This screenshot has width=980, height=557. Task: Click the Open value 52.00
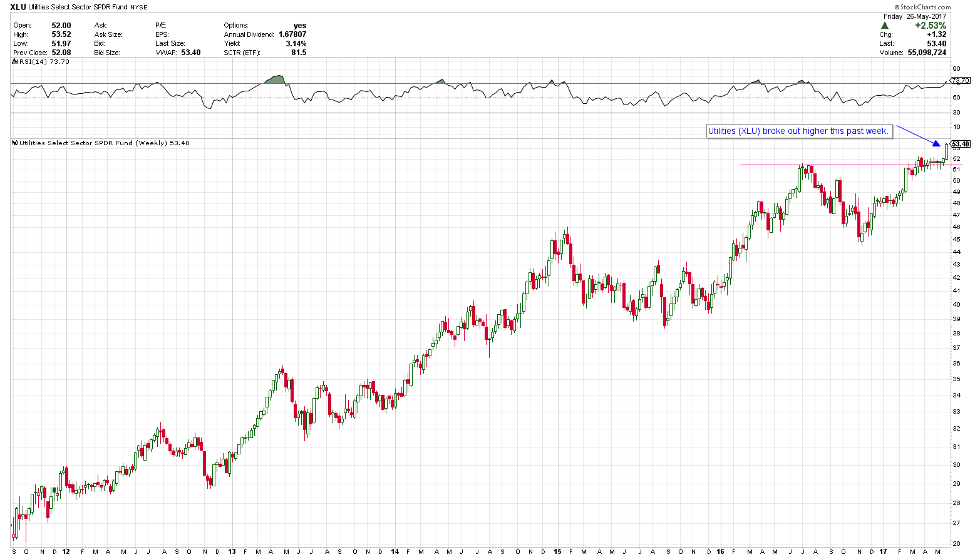[61, 26]
